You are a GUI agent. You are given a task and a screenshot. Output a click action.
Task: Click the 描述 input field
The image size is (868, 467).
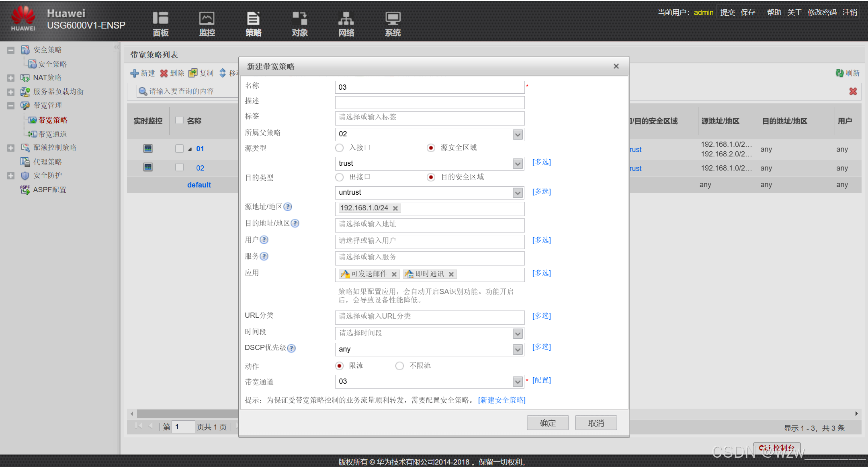click(429, 102)
